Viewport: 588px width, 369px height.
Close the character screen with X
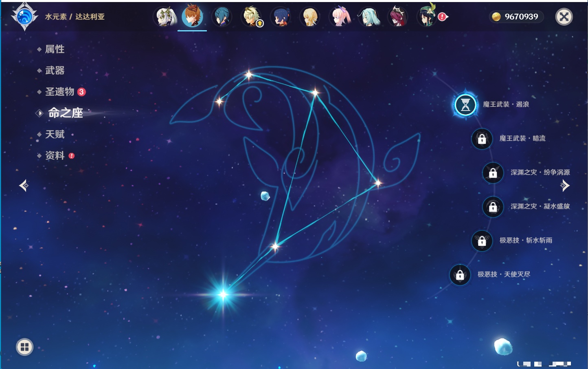(564, 17)
